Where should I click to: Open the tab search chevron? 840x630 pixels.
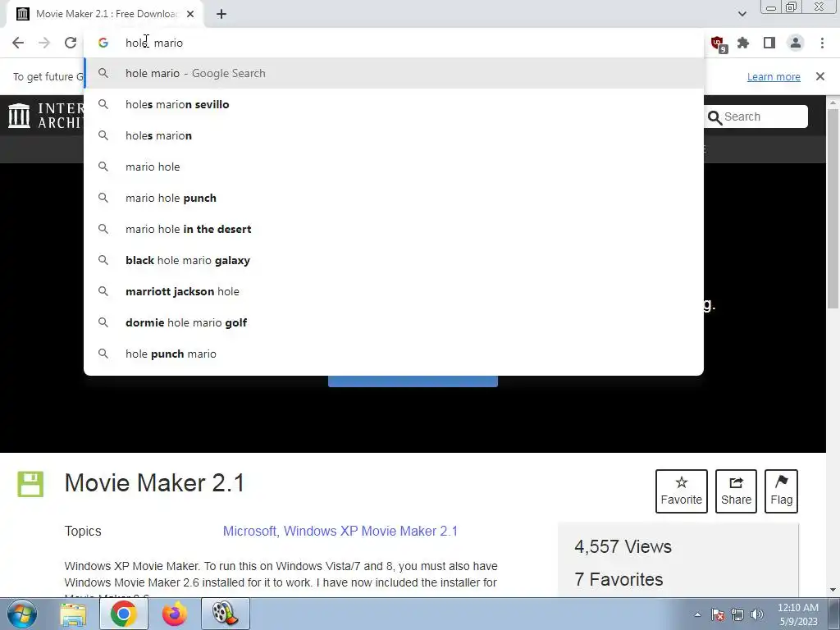click(742, 14)
